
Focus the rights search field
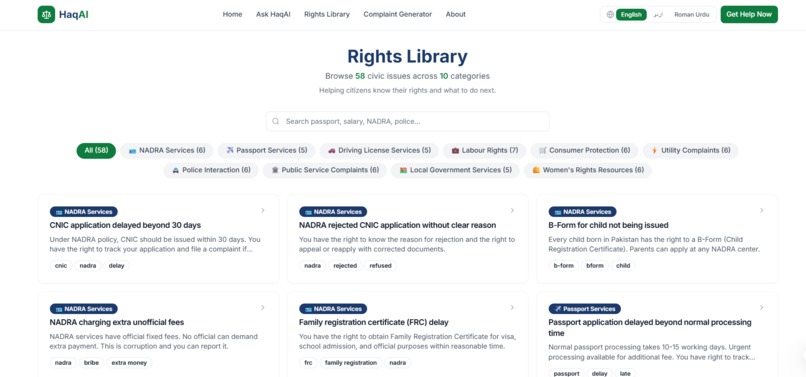pyautogui.click(x=408, y=121)
